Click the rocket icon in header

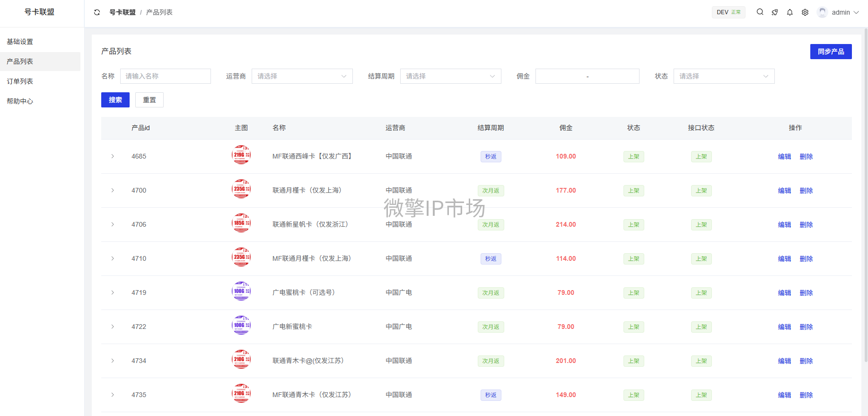[775, 12]
